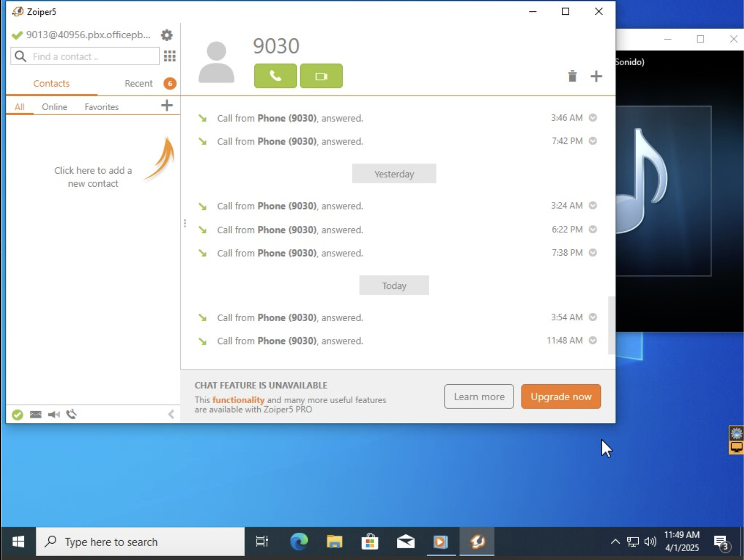Expand options for the 3:46 AM call
The width and height of the screenshot is (744, 560).
pyautogui.click(x=593, y=118)
